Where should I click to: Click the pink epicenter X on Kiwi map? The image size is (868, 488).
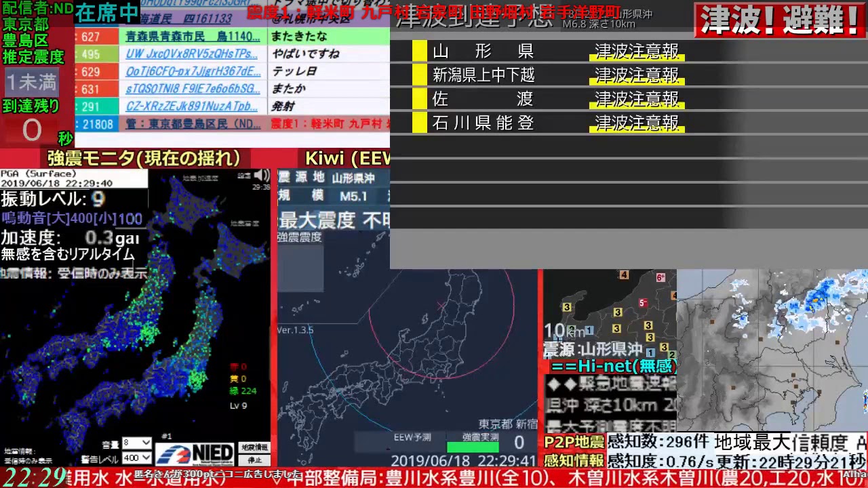point(441,307)
